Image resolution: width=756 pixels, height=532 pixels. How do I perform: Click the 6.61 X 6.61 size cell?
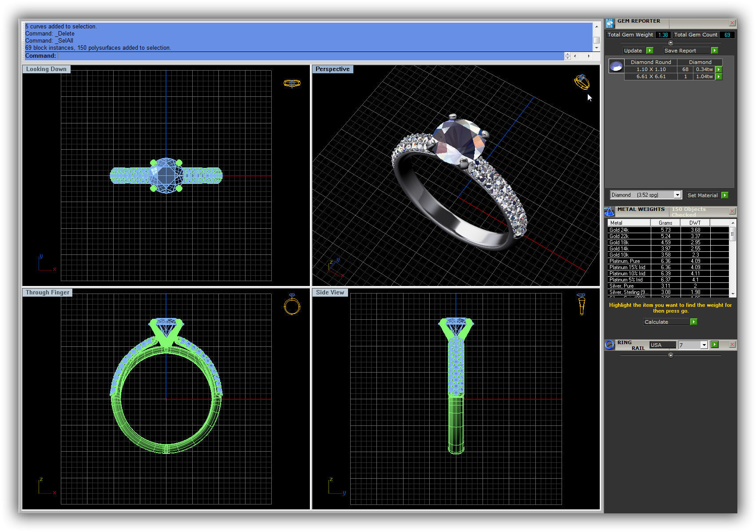[x=651, y=77]
